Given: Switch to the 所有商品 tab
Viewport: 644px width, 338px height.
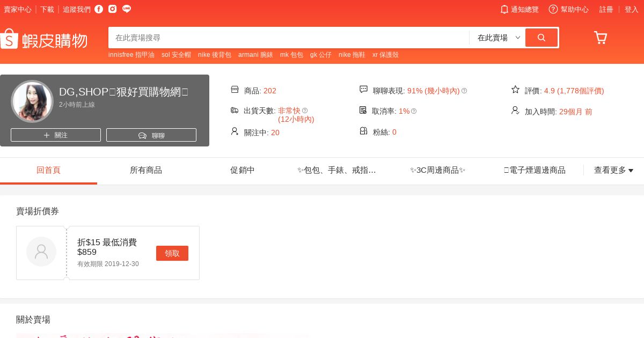Looking at the screenshot, I should [x=146, y=171].
